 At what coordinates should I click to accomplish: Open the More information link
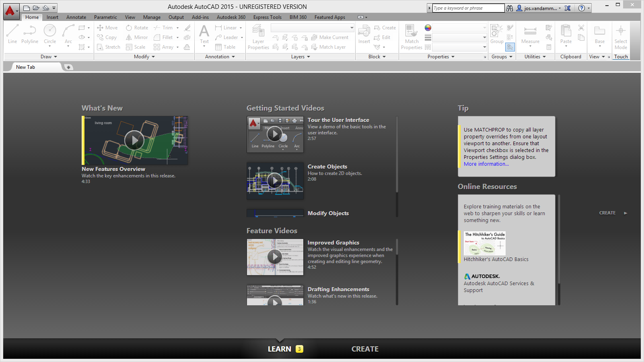[x=486, y=164]
